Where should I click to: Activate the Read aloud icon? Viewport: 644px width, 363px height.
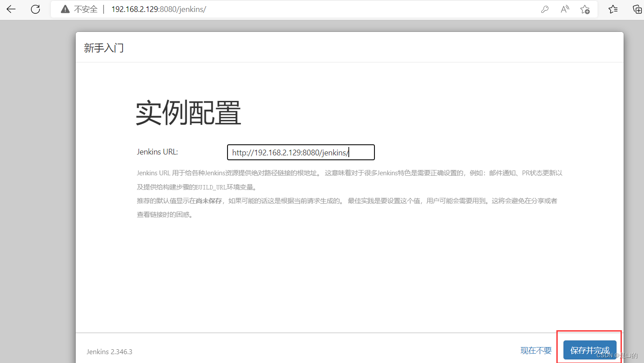(565, 9)
